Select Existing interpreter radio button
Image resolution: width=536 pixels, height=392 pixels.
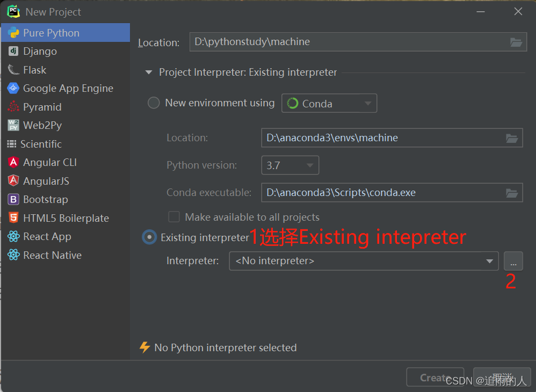[x=149, y=237]
